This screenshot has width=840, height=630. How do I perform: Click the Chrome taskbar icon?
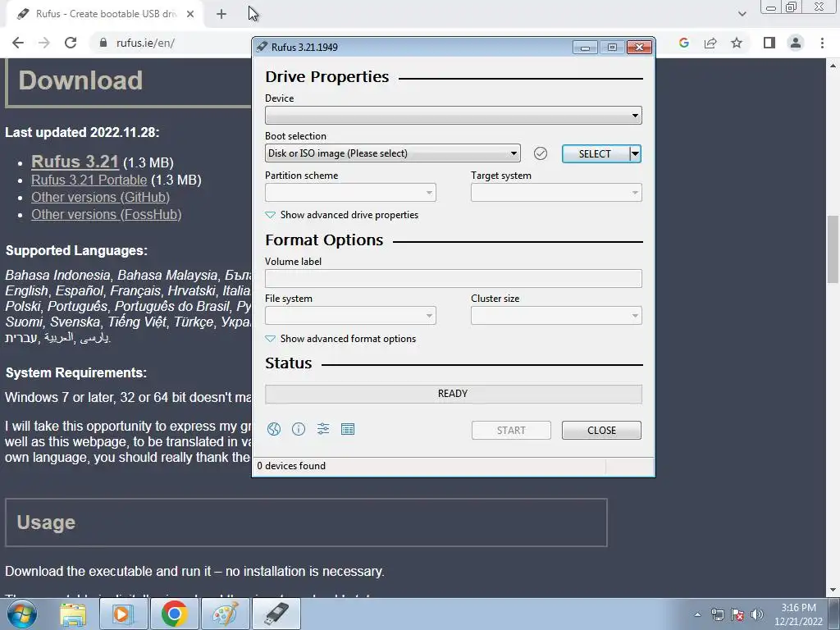[174, 614]
